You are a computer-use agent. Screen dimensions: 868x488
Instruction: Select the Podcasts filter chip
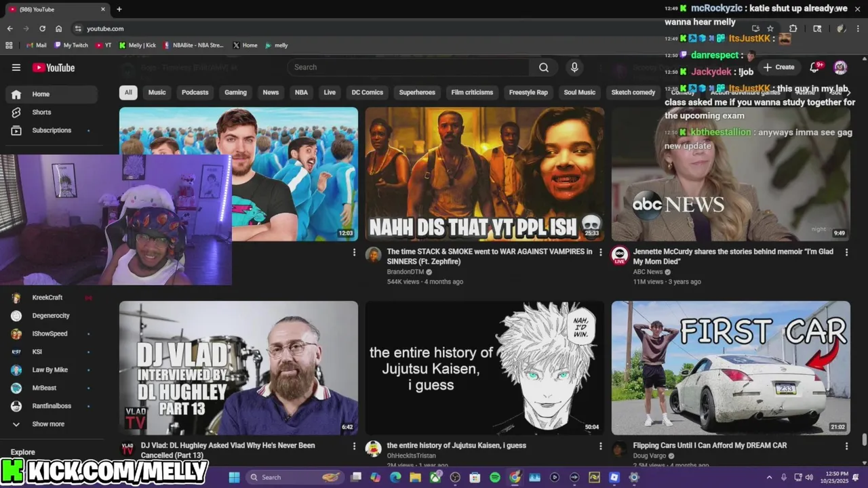(x=195, y=92)
